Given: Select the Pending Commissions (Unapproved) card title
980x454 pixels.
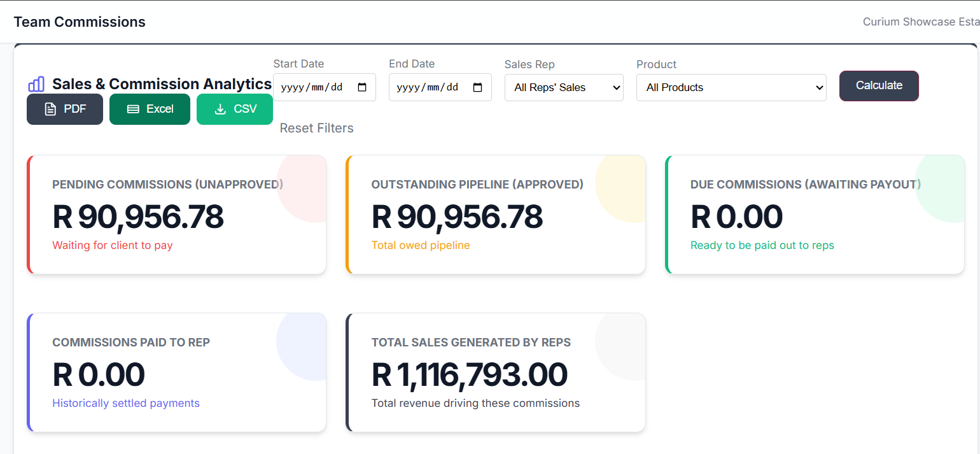Looking at the screenshot, I should [167, 185].
